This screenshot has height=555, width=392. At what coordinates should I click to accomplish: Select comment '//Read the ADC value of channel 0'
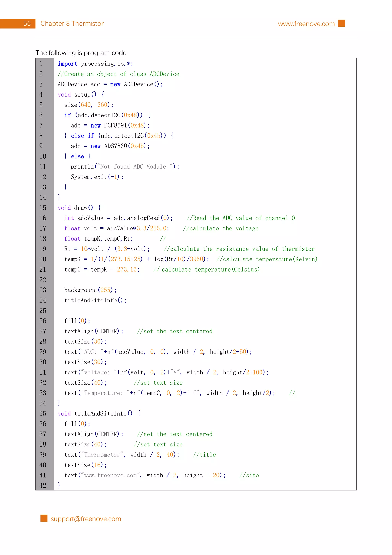[241, 218]
